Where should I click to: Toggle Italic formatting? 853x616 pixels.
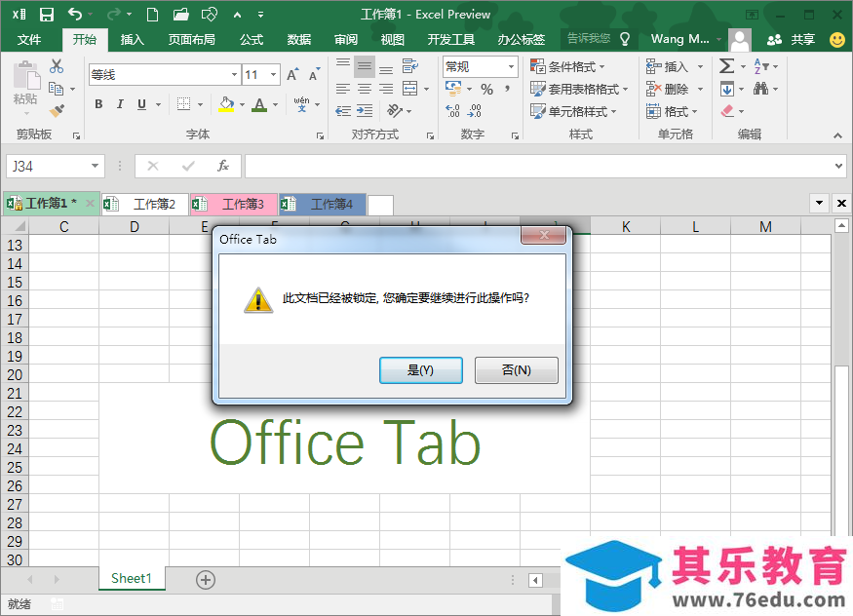pyautogui.click(x=120, y=104)
